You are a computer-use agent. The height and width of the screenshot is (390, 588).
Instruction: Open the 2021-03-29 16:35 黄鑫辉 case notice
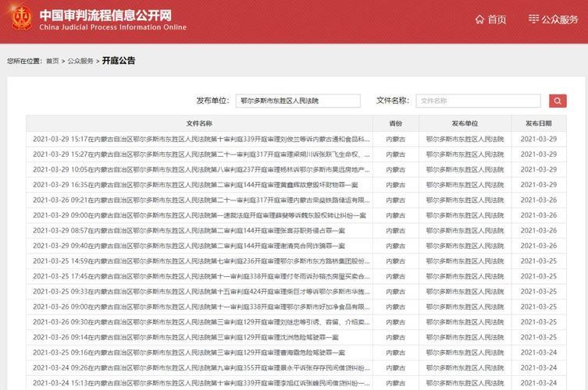[x=195, y=185]
